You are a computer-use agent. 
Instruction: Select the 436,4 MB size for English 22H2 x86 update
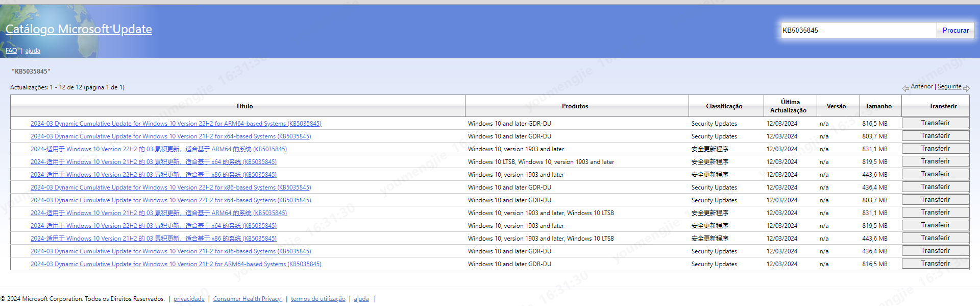click(875, 187)
